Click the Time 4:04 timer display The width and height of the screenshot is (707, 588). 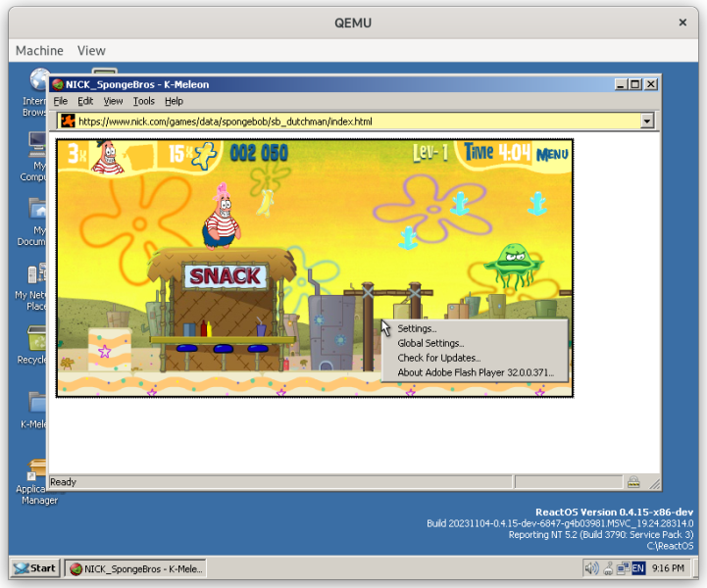(x=497, y=152)
